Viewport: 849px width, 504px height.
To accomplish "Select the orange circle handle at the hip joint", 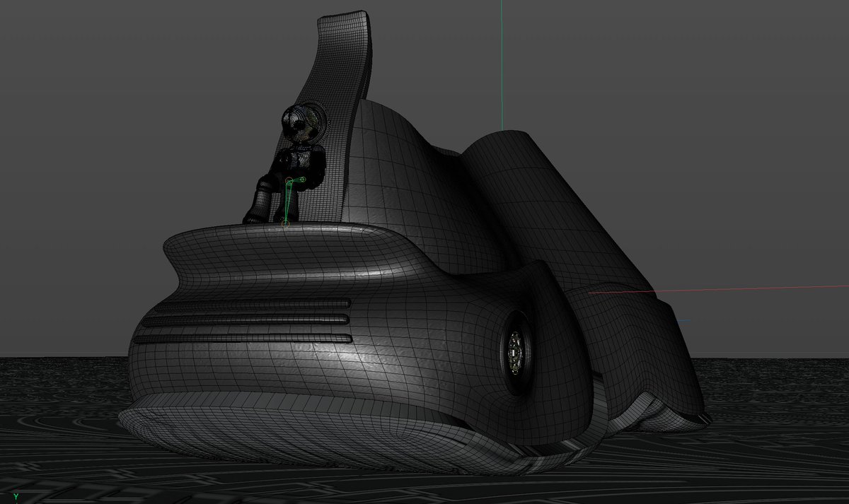I will (x=289, y=180).
